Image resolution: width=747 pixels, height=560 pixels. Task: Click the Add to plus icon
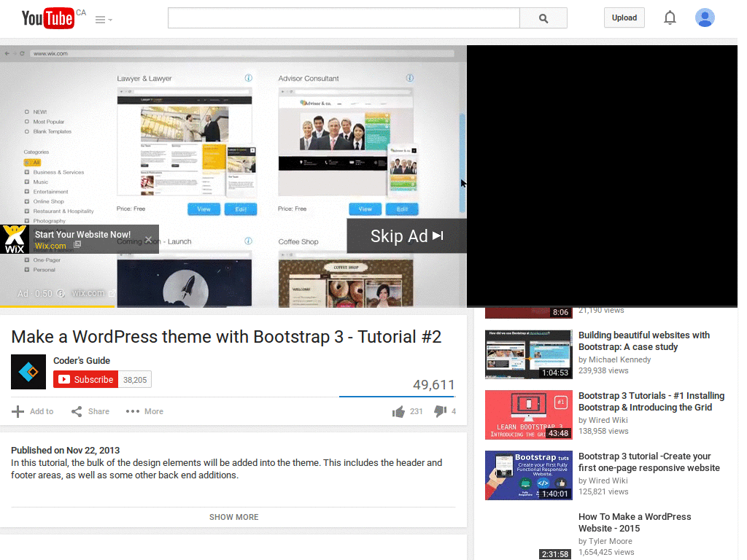coord(18,411)
